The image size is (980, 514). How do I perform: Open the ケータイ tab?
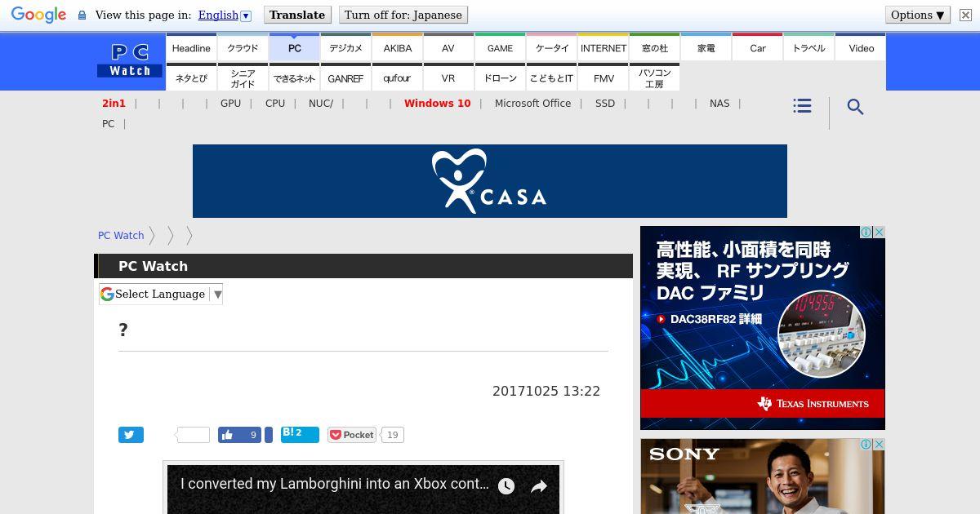[x=551, y=48]
